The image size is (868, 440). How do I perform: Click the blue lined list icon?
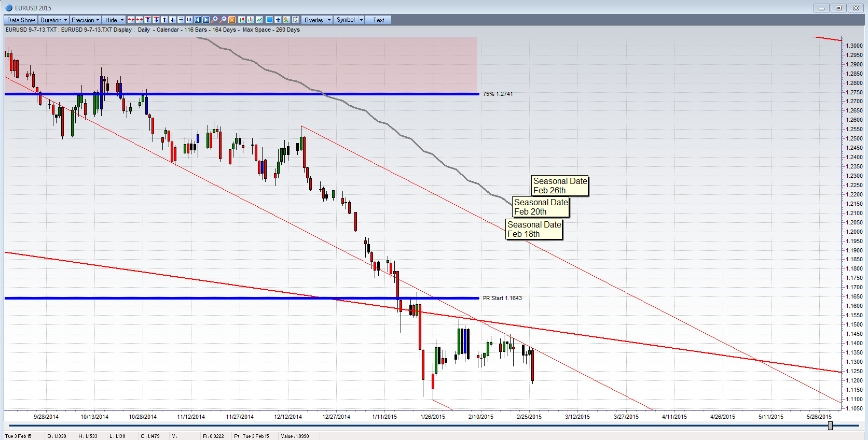pos(269,20)
